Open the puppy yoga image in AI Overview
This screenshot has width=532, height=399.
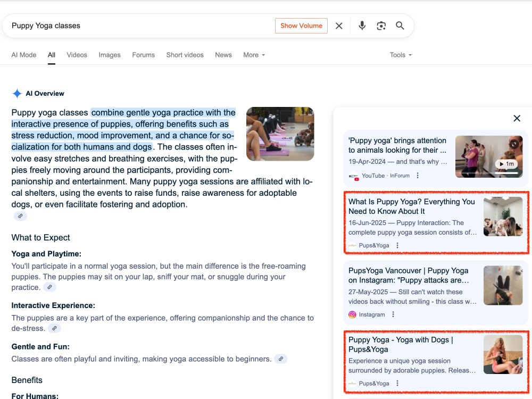[x=280, y=134]
